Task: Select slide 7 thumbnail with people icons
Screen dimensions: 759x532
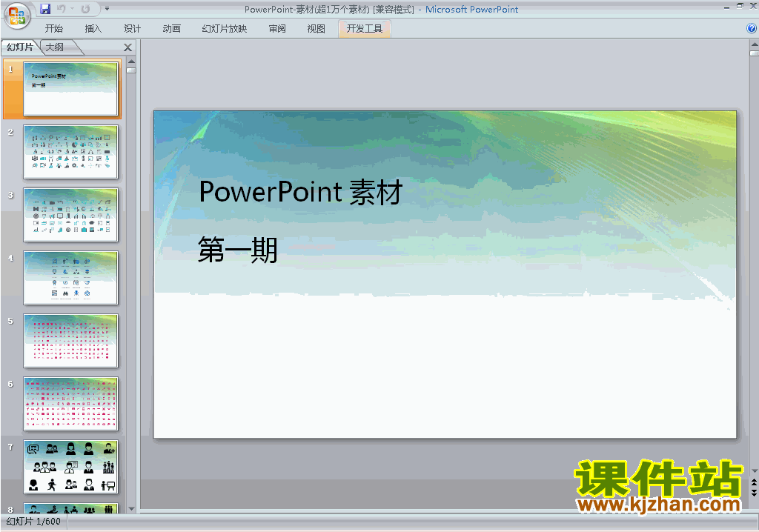Action: [x=70, y=467]
